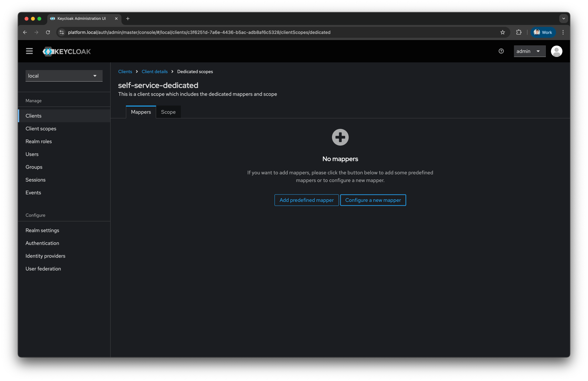This screenshot has height=381, width=588.
Task: Select Users in the sidebar
Action: click(x=32, y=154)
